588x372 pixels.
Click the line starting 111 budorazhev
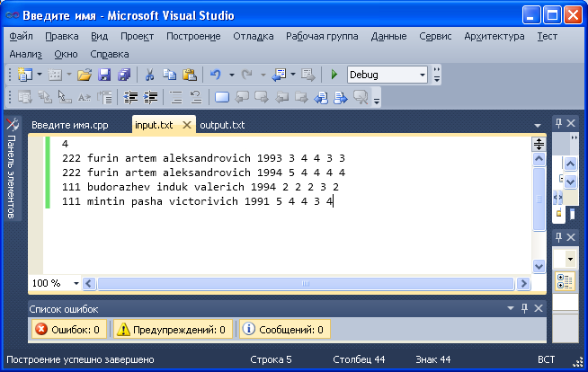[200, 187]
